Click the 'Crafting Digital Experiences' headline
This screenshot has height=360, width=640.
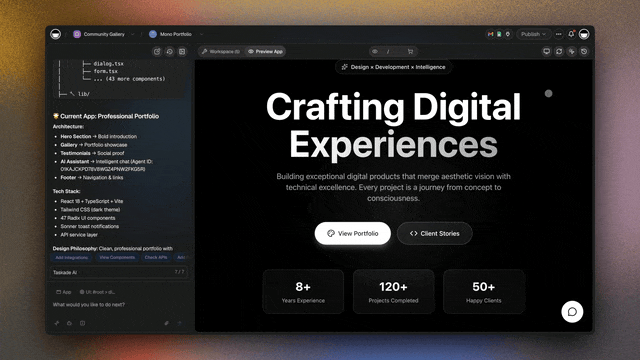click(393, 125)
